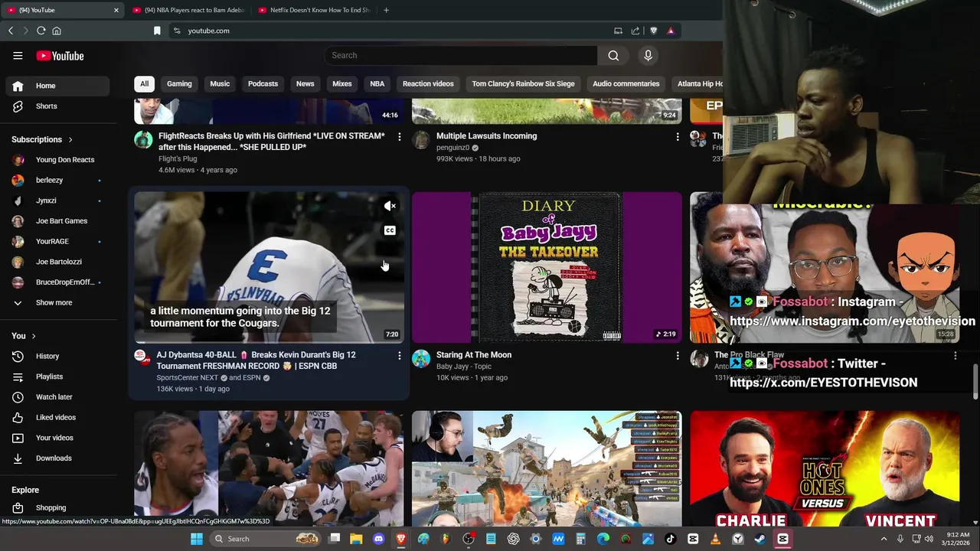The height and width of the screenshot is (551, 980).
Task: Toggle captions on the video preview
Action: tap(390, 230)
